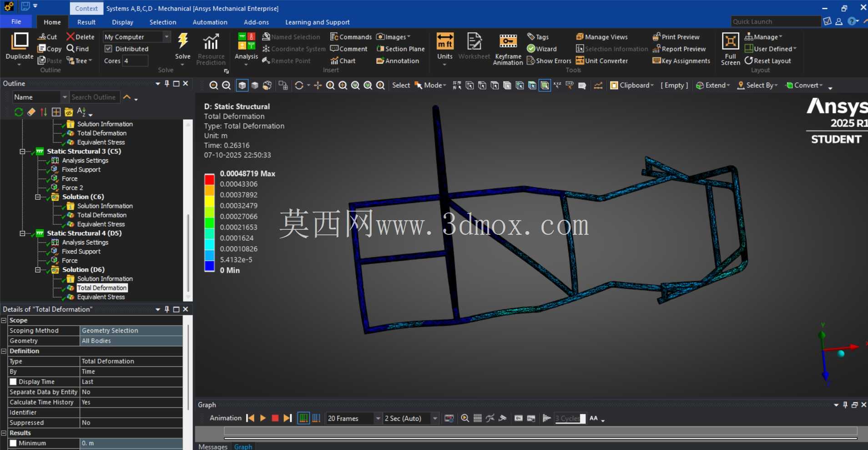The height and width of the screenshot is (450, 868).
Task: Click Reset Layout
Action: (768, 61)
